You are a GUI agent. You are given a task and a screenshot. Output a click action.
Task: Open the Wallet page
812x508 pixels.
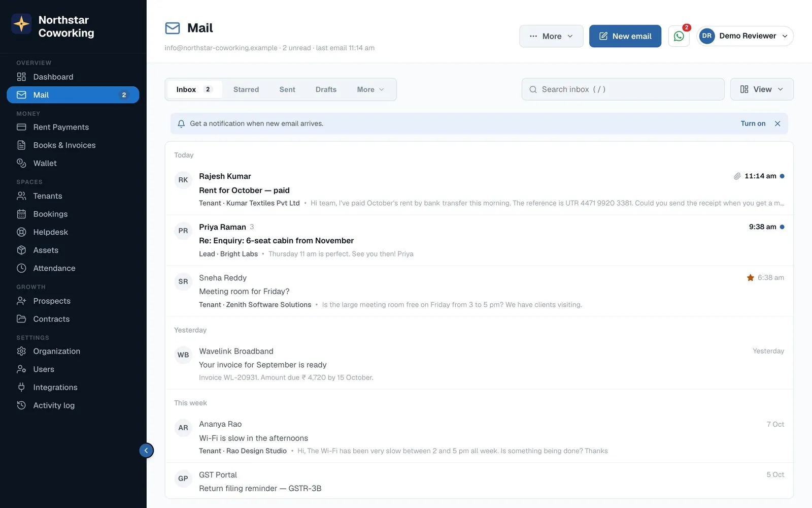tap(73, 163)
